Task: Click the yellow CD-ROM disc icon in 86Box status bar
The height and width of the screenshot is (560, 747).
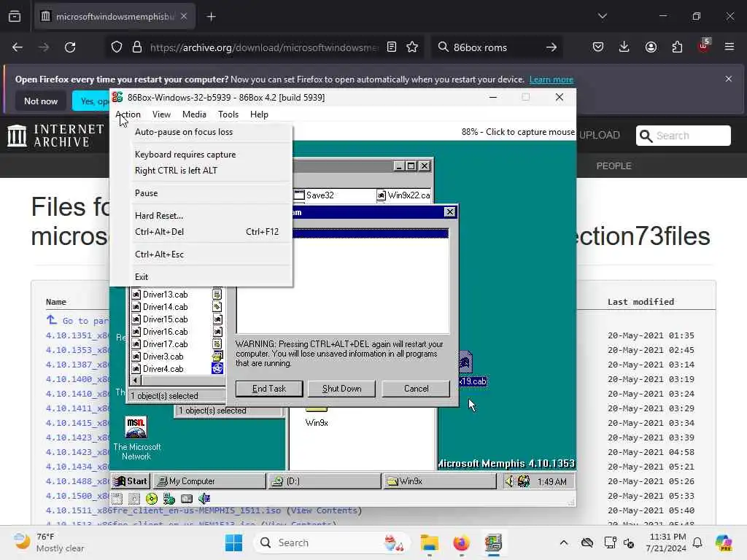Action: [x=152, y=499]
